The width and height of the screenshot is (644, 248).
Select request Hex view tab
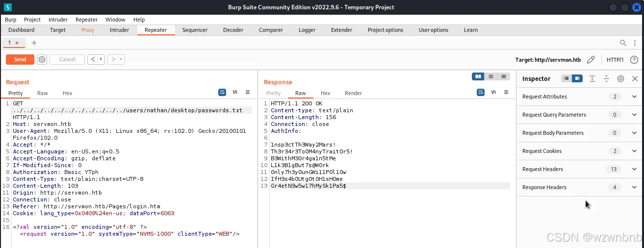coord(67,93)
